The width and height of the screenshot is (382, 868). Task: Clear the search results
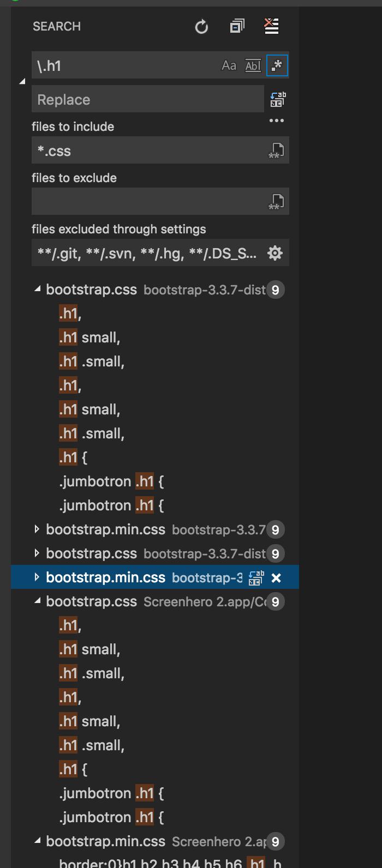271,26
